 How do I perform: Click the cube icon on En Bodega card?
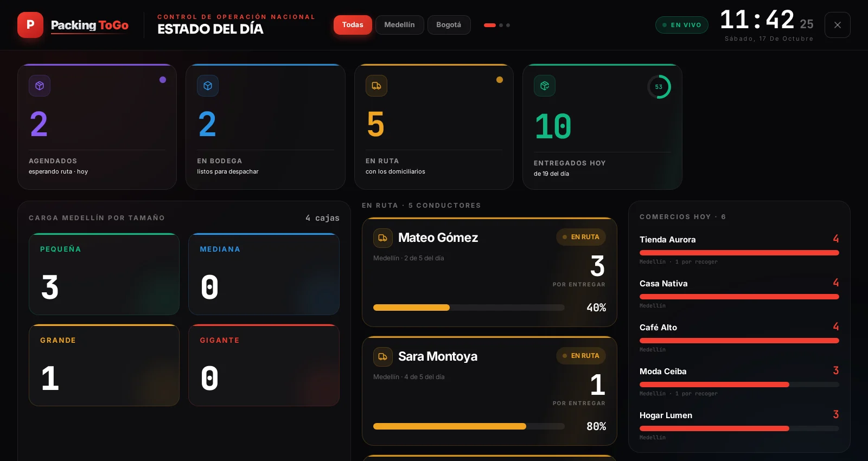pos(208,86)
